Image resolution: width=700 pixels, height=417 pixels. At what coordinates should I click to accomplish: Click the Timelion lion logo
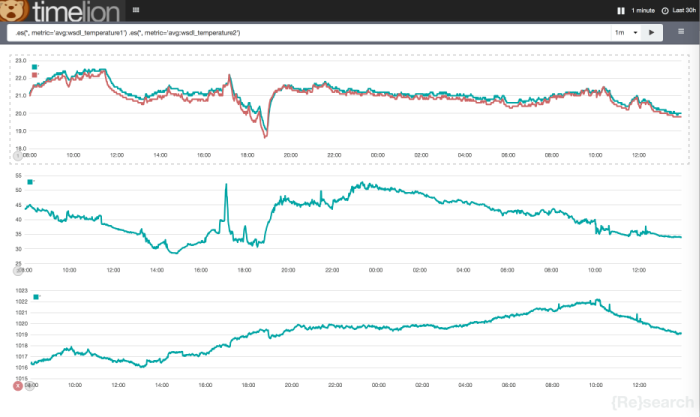14,10
